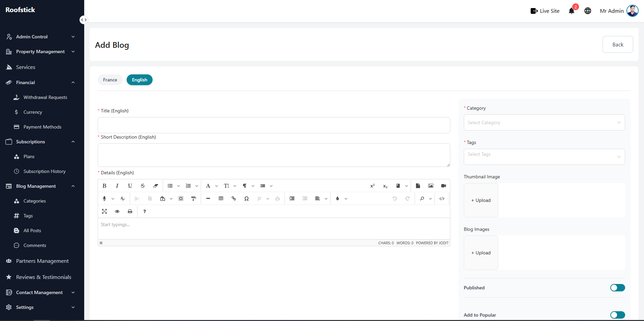Open the Live Site link
The width and height of the screenshot is (644, 321).
click(x=545, y=11)
